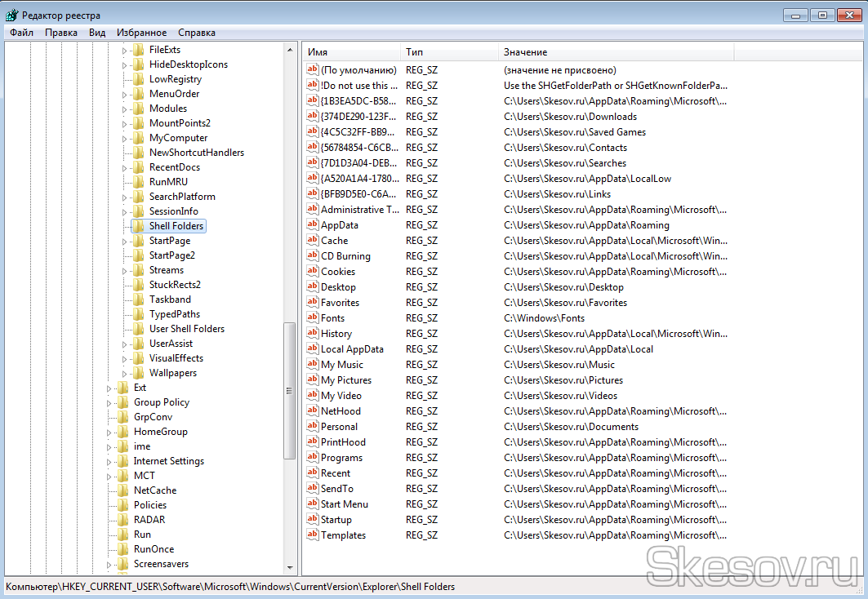Open the Файл menu
The height and width of the screenshot is (599, 868).
22,33
